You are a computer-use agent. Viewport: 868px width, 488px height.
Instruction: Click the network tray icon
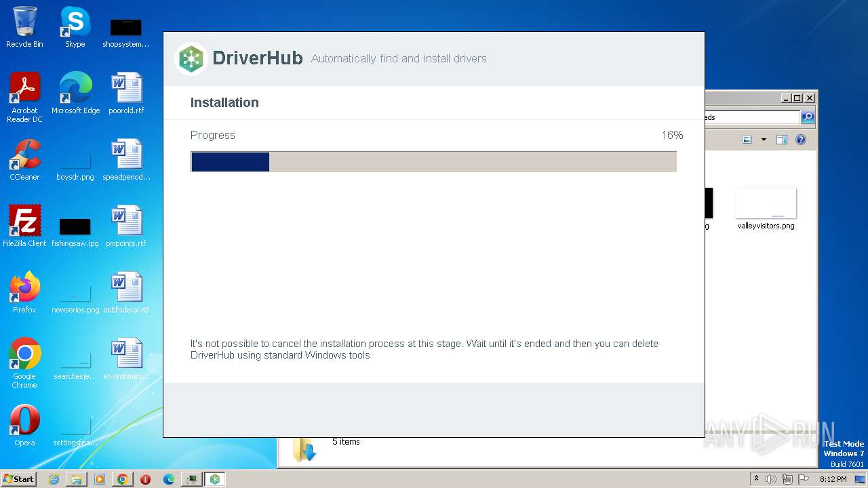pyautogui.click(x=787, y=479)
